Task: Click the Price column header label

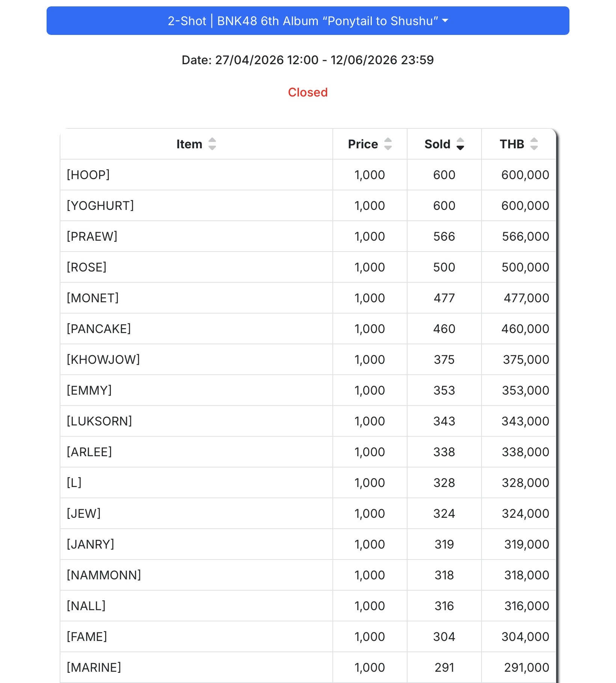Action: coord(363,144)
